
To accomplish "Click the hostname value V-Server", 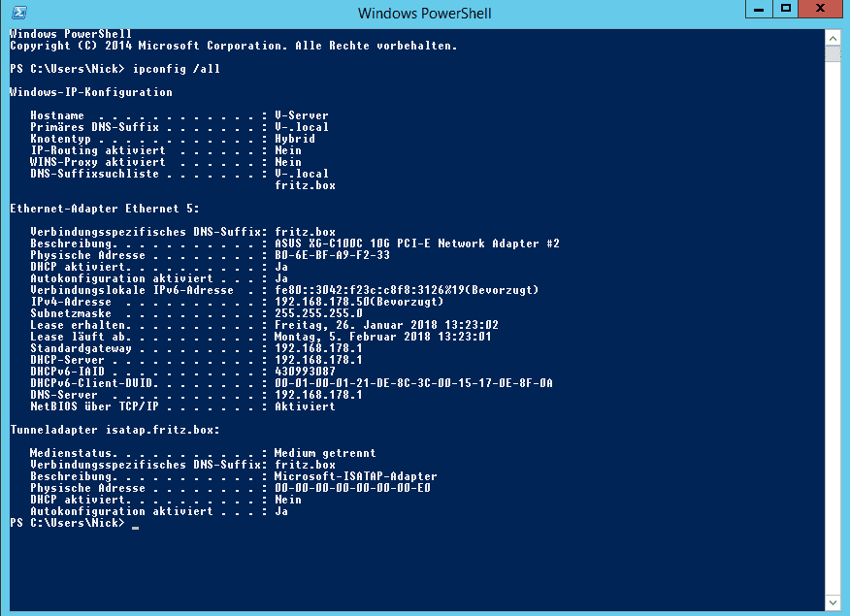I will (302, 115).
